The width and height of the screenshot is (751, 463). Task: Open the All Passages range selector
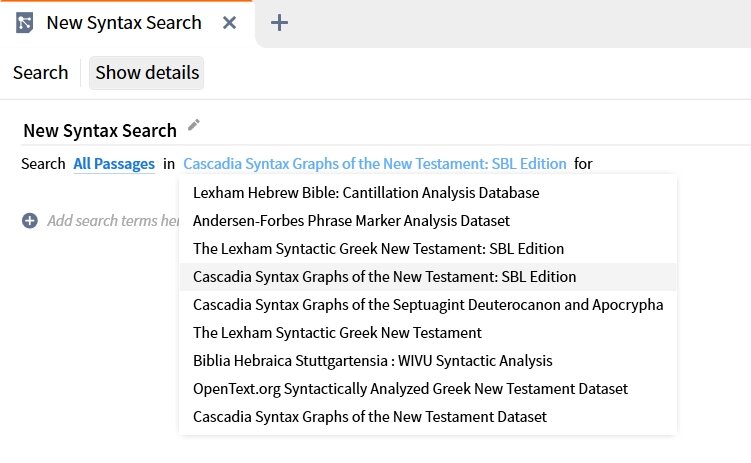click(x=114, y=164)
